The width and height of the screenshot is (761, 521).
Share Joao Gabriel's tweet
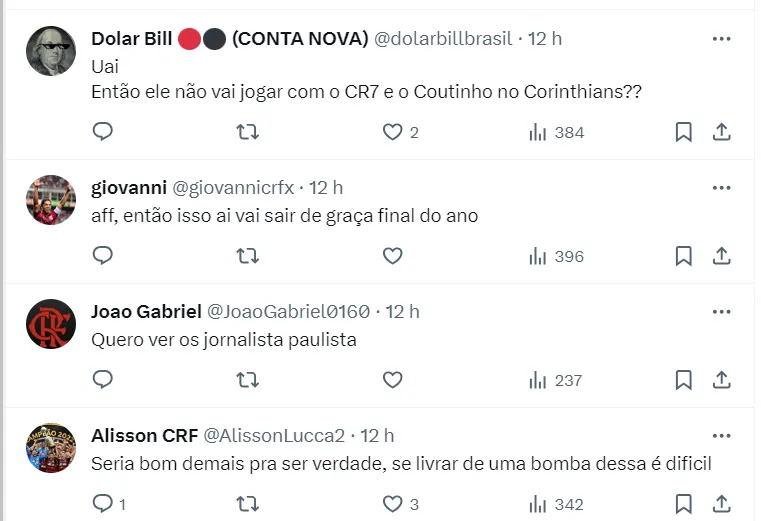pyautogui.click(x=721, y=380)
